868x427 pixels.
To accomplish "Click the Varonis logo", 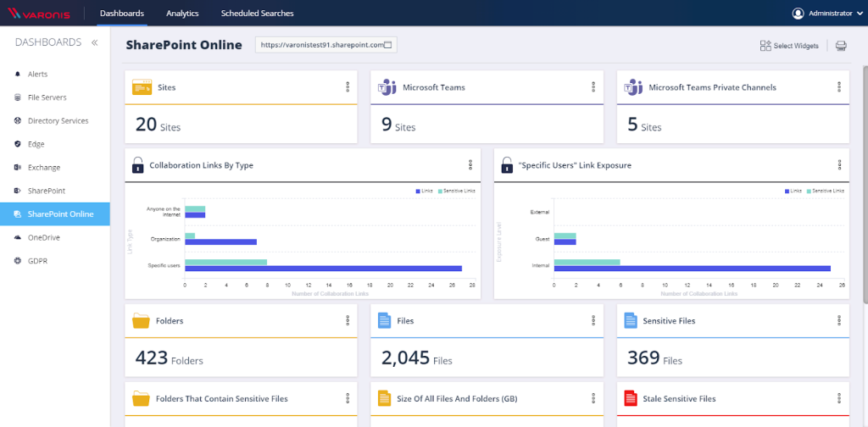I will coord(39,14).
